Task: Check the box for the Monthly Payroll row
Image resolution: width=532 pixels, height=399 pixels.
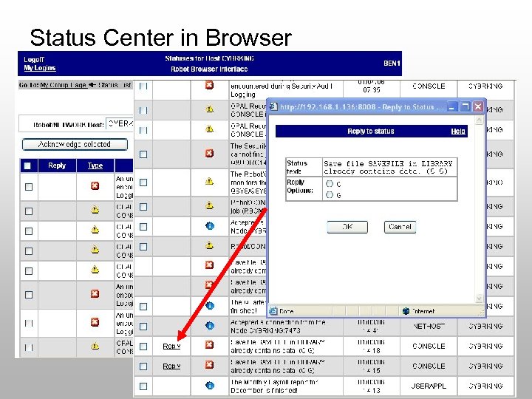Action: [143, 386]
